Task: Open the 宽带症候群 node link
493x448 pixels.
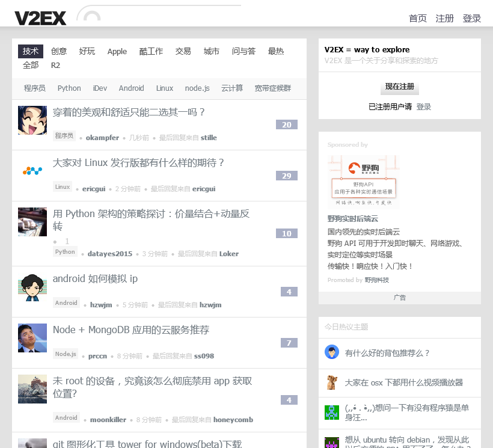Action: click(272, 88)
